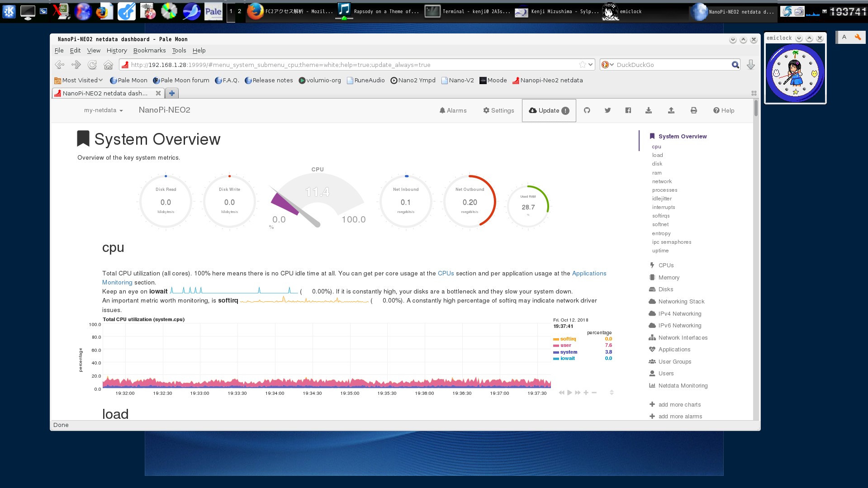Image resolution: width=868 pixels, height=488 pixels.
Task: Click the Twitter share icon
Action: pos(607,110)
